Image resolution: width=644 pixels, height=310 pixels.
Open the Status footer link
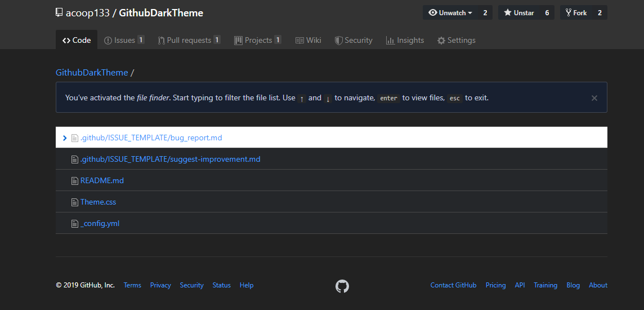[x=222, y=285]
